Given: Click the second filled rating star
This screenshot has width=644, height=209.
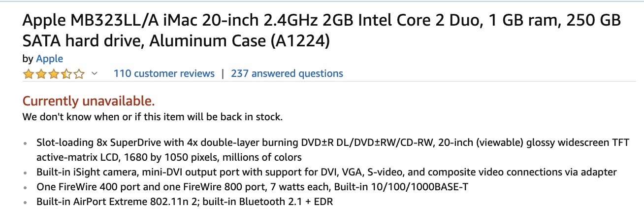Looking at the screenshot, I should tap(41, 74).
